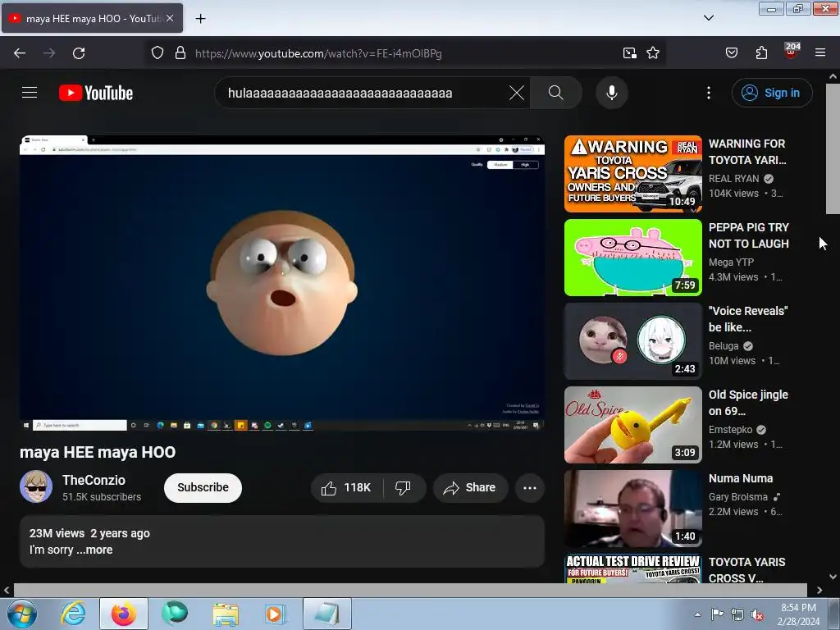This screenshot has height=630, width=840.
Task: Expand the list all tabs chevron
Action: [x=709, y=18]
